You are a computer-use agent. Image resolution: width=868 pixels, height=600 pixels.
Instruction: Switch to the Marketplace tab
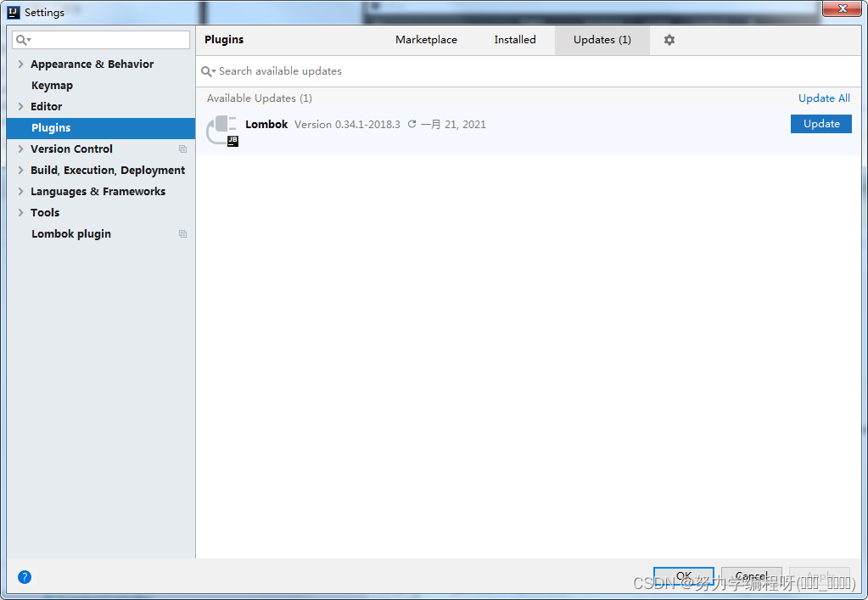click(426, 40)
